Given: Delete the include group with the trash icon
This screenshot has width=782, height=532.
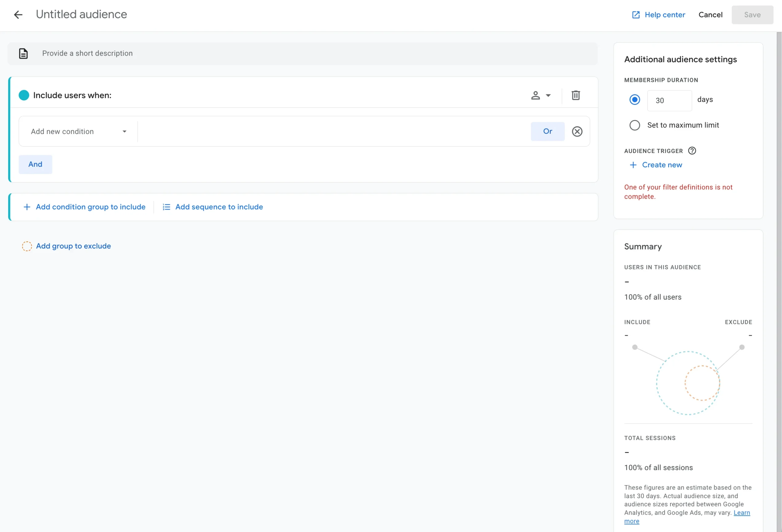Looking at the screenshot, I should pos(576,95).
